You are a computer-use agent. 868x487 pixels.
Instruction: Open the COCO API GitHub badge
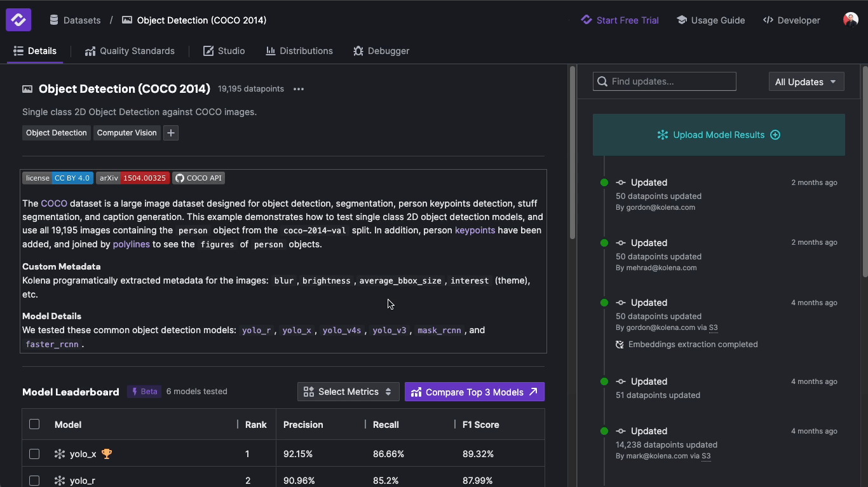(199, 178)
